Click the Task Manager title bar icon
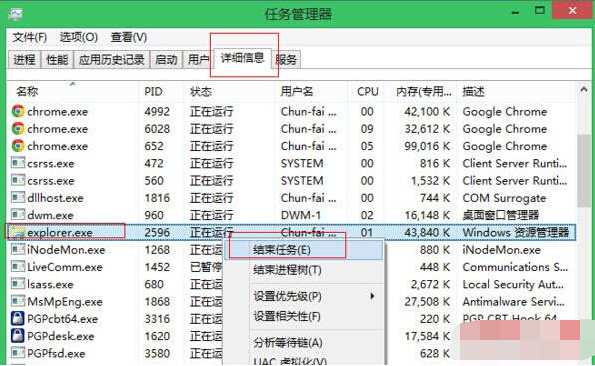The width and height of the screenshot is (595, 366). (x=16, y=14)
